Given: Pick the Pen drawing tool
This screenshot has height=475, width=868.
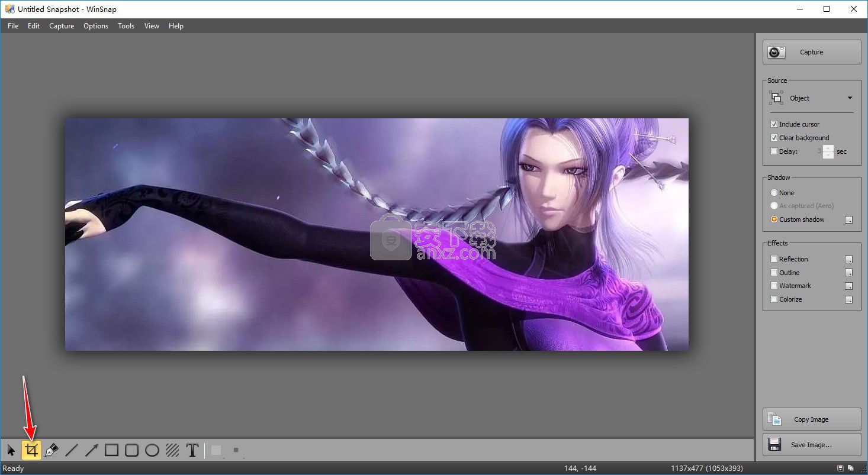Looking at the screenshot, I should click(52, 451).
